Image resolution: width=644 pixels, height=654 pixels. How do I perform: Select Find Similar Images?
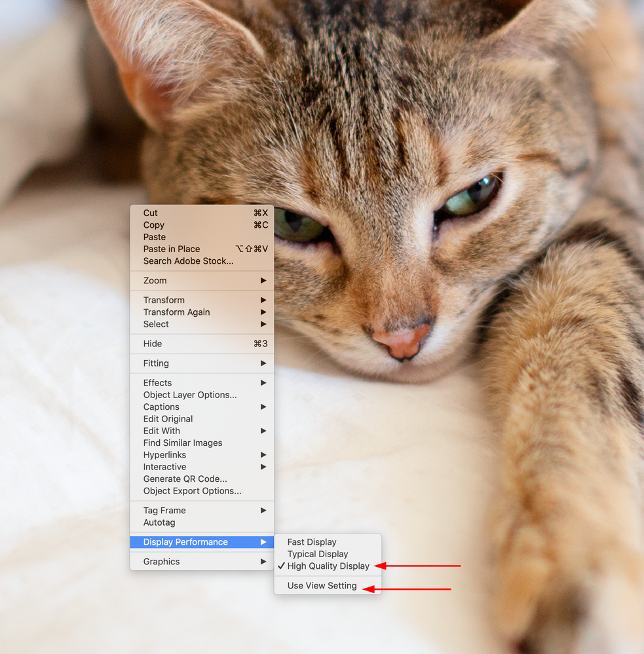tap(202, 443)
